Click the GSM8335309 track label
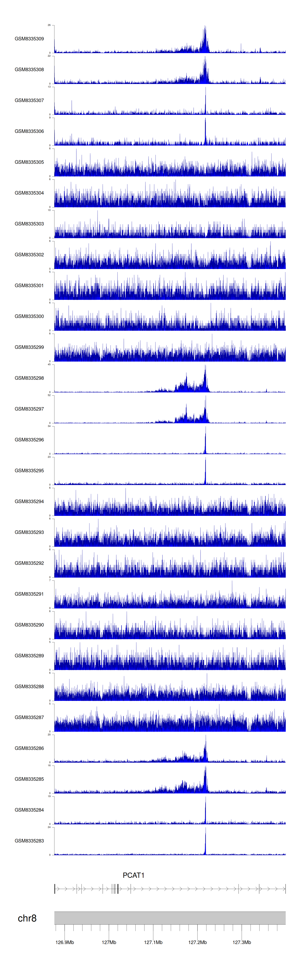The image size is (301, 980). click(29, 39)
